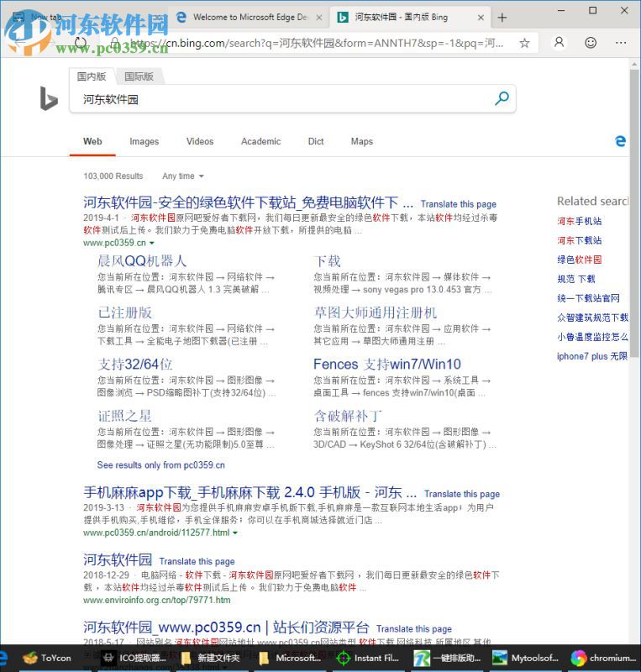The width and height of the screenshot is (641, 672).
Task: Select the Videos search tab
Action: (200, 141)
